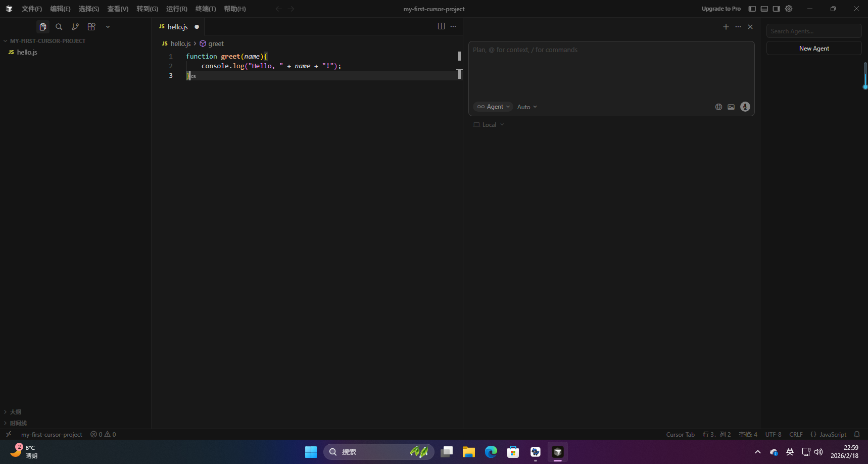Screen dimensions: 868x464
Task: Open the 选择(S) menu
Action: [x=88, y=9]
